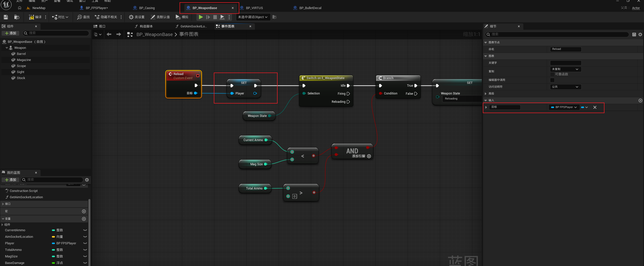644x266 pixels.
Task: Save the blueprint with the floppy disk icon
Action: click(6, 17)
